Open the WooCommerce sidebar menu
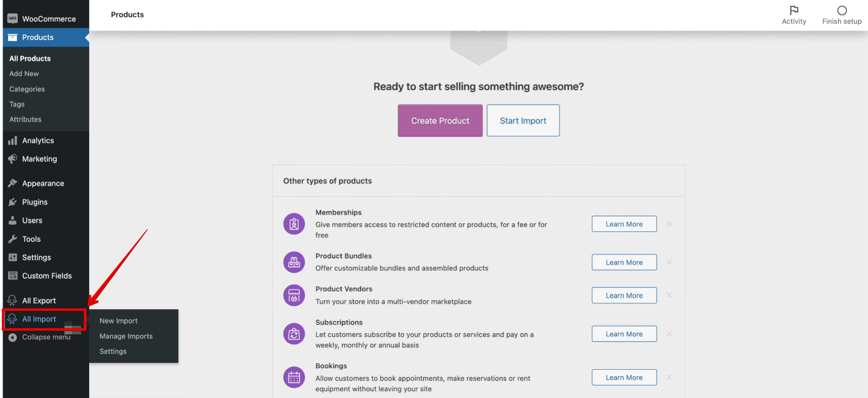Image resolution: width=868 pixels, height=398 pixels. [49, 19]
